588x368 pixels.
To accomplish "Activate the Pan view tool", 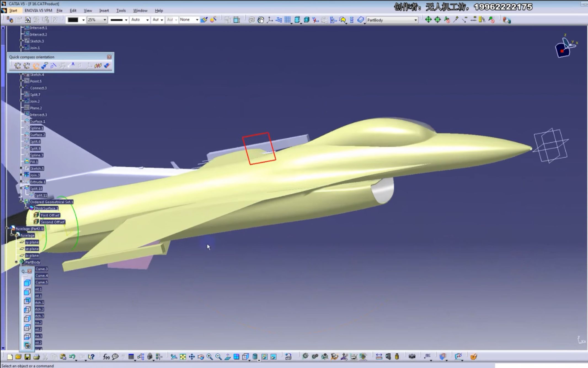I will (x=192, y=356).
